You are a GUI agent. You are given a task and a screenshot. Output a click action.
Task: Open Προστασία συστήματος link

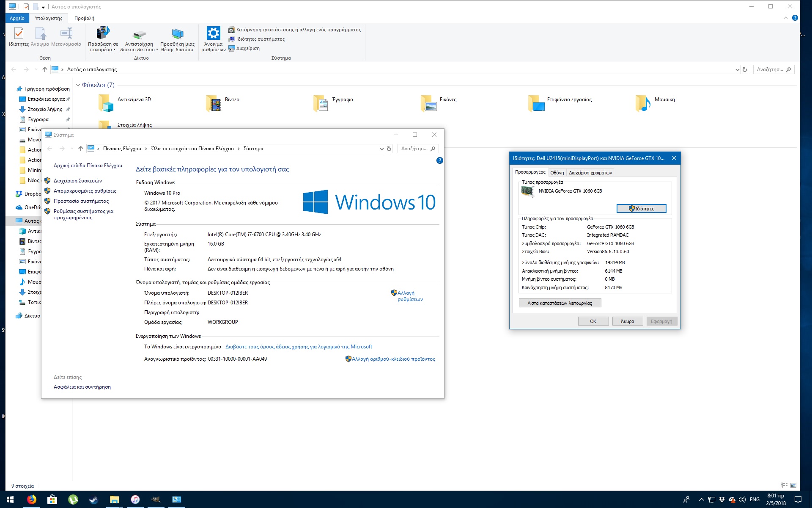tap(81, 201)
